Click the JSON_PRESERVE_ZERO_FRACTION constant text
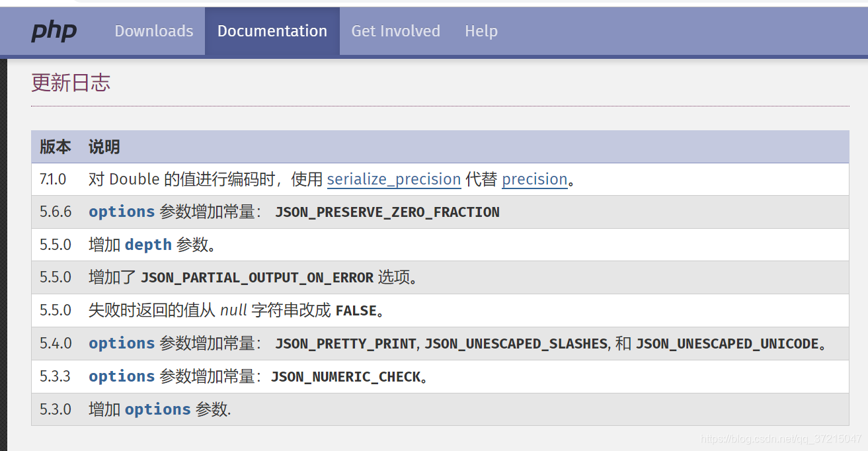The width and height of the screenshot is (868, 451). [x=387, y=212]
